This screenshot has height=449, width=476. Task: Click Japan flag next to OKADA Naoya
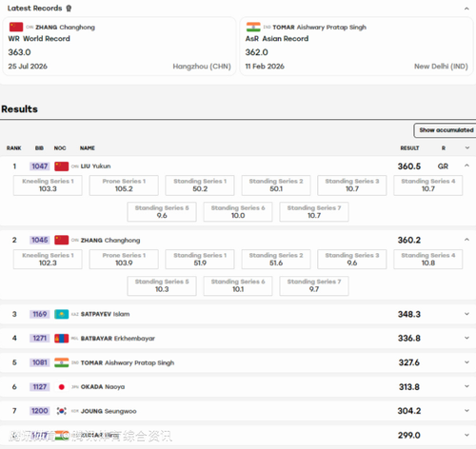tap(62, 387)
